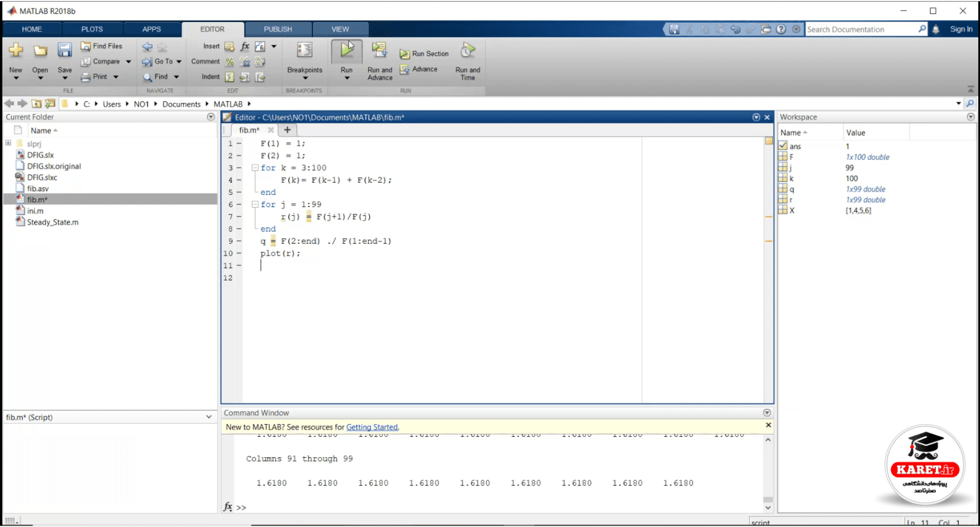980x527 pixels.
Task: Click the Print button
Action: (94, 77)
